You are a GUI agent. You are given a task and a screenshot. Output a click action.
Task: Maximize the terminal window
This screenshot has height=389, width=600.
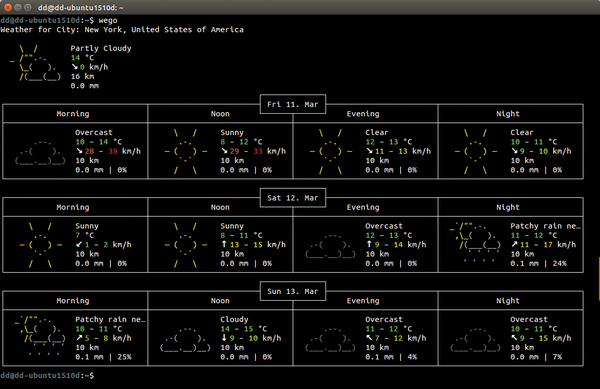point(28,7)
